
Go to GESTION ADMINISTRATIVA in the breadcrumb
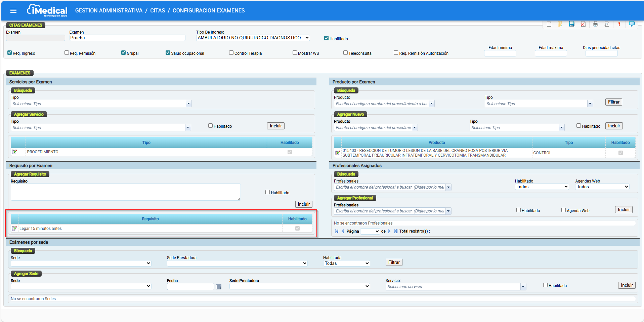click(x=109, y=11)
